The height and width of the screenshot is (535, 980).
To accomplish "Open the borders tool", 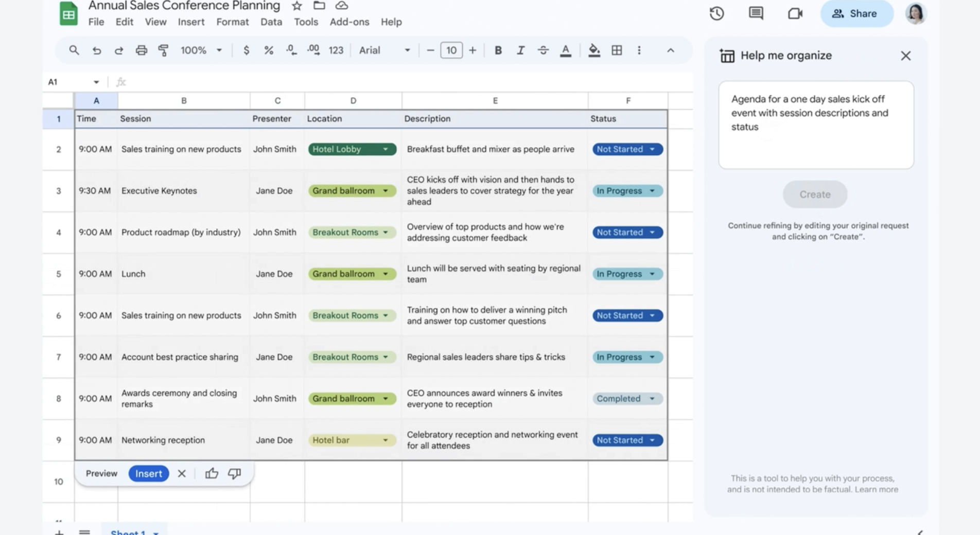I will click(617, 50).
